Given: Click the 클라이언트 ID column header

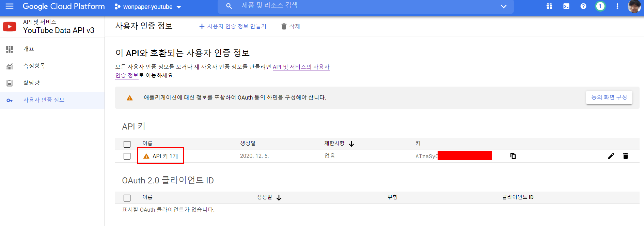Looking at the screenshot, I should click(518, 197).
